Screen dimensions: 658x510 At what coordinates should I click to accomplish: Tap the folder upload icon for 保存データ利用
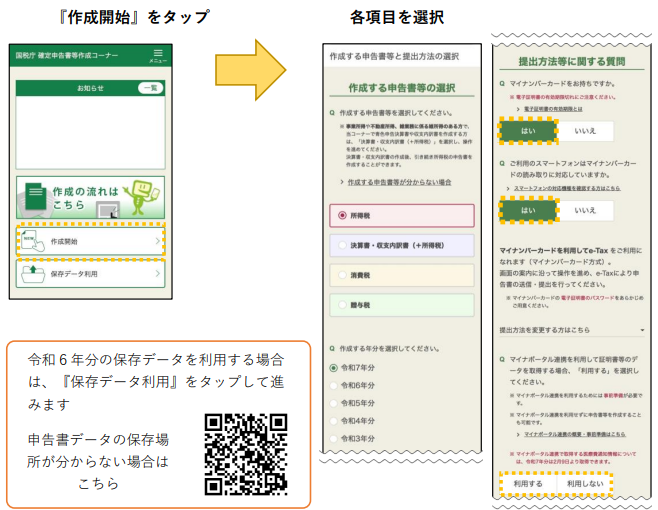tap(33, 272)
